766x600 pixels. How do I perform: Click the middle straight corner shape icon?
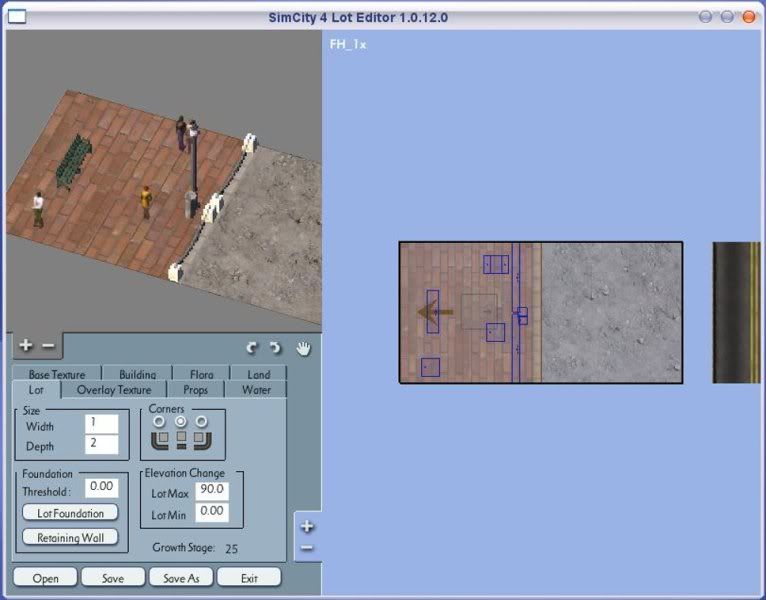[181, 440]
